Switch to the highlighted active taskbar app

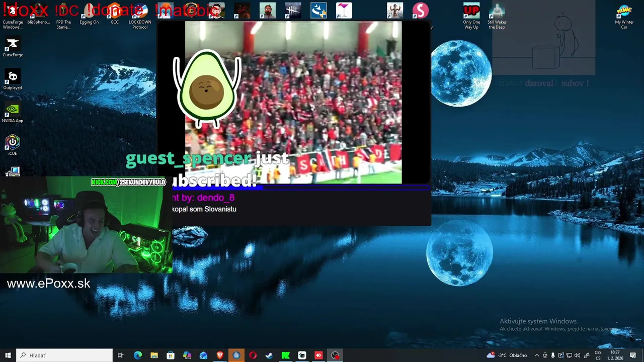236,355
